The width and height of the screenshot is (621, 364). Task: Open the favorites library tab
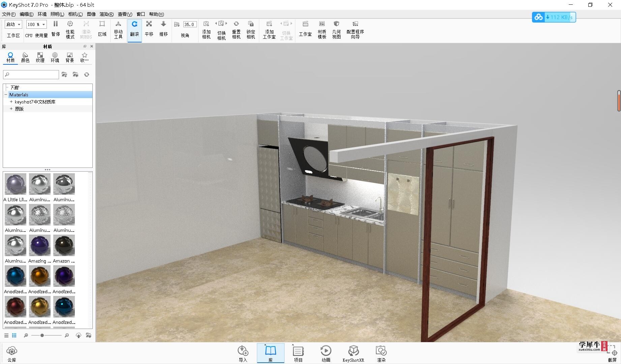pos(85,57)
